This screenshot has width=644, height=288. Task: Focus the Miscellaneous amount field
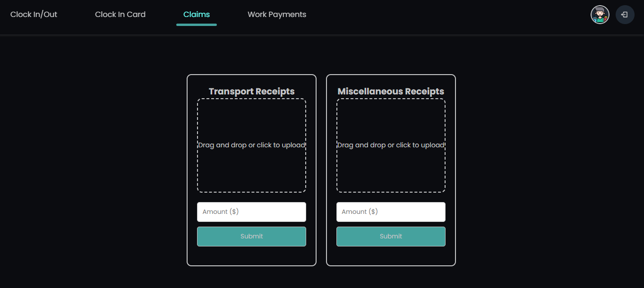(x=391, y=212)
